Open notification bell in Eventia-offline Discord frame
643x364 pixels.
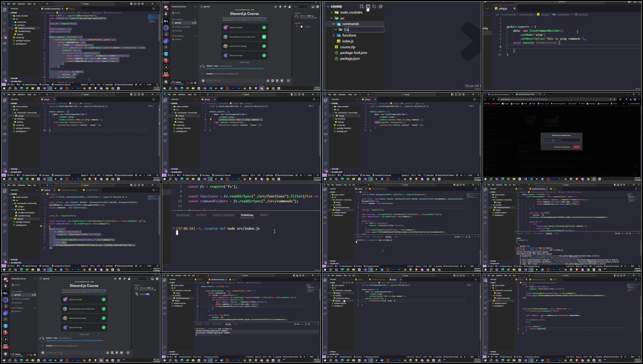point(280,7)
